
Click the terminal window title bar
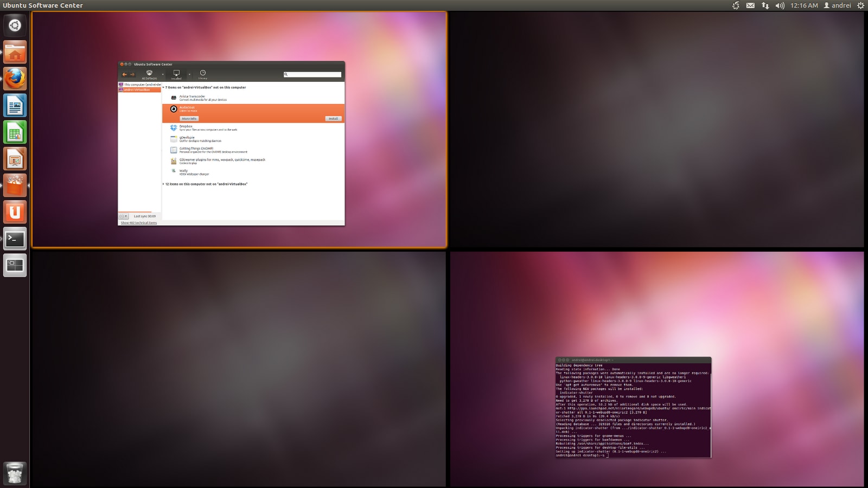[633, 359]
